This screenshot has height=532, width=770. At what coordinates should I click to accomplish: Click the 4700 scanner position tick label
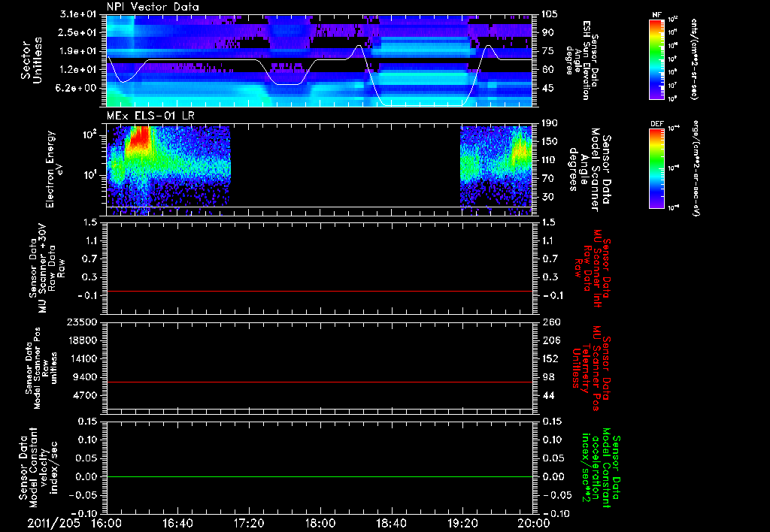click(x=85, y=395)
